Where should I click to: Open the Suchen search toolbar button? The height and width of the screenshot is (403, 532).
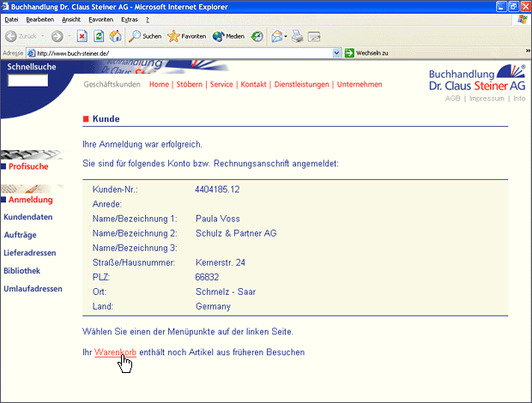145,36
